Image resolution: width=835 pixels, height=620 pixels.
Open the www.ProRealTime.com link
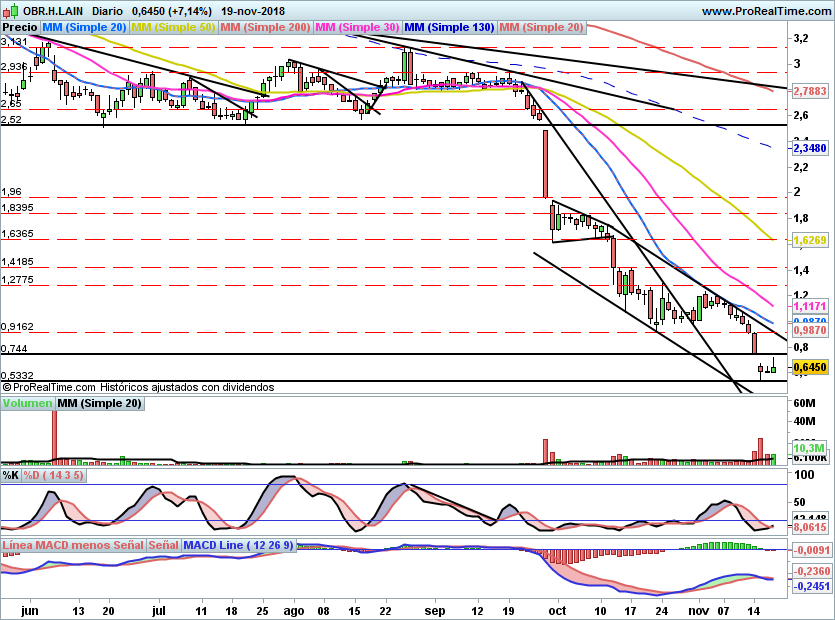coord(765,10)
